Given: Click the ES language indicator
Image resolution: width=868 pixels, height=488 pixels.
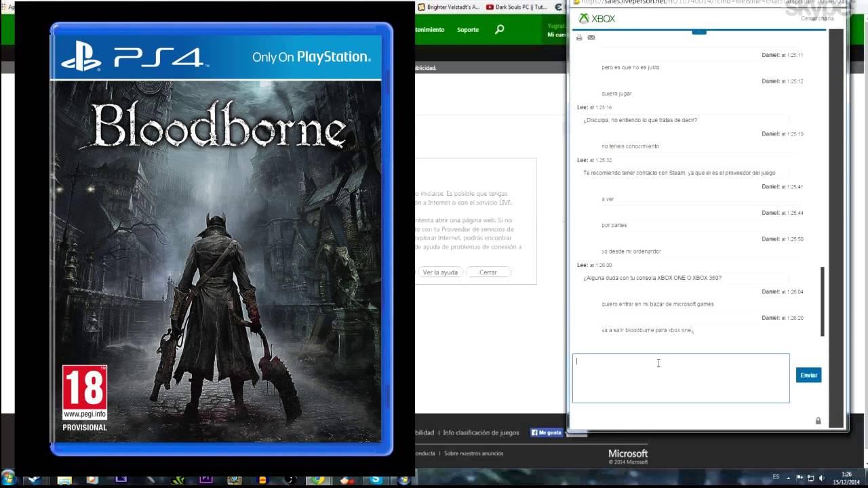Looking at the screenshot, I should coord(776,477).
